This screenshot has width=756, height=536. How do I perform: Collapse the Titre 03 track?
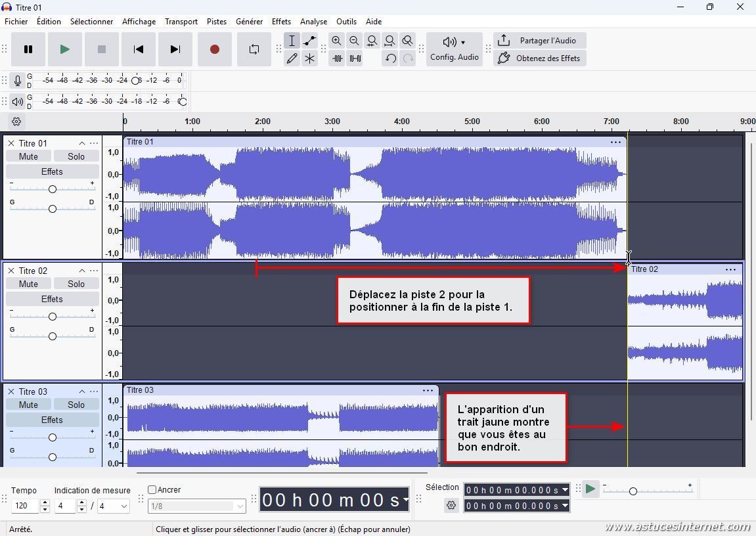pos(81,391)
